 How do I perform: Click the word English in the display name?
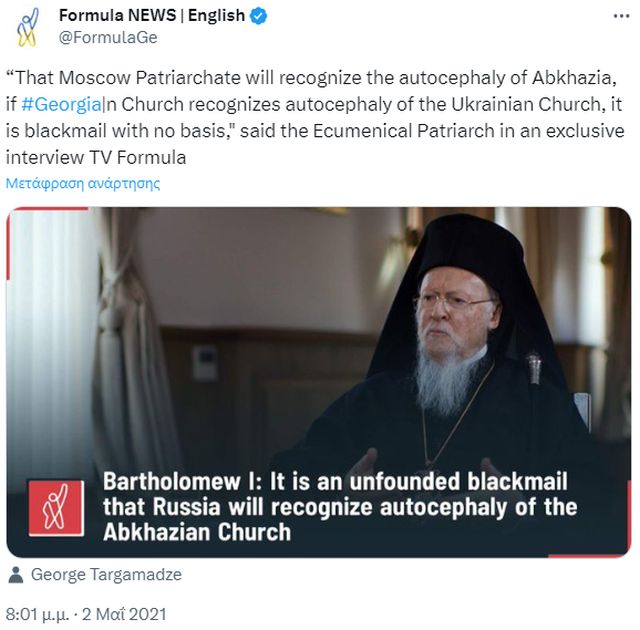[x=216, y=16]
